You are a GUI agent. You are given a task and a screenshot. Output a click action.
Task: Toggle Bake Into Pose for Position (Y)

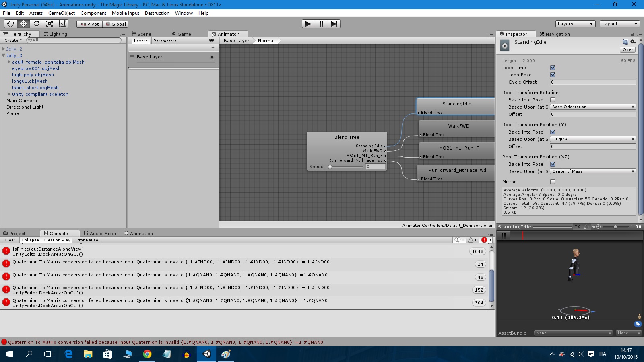point(553,132)
